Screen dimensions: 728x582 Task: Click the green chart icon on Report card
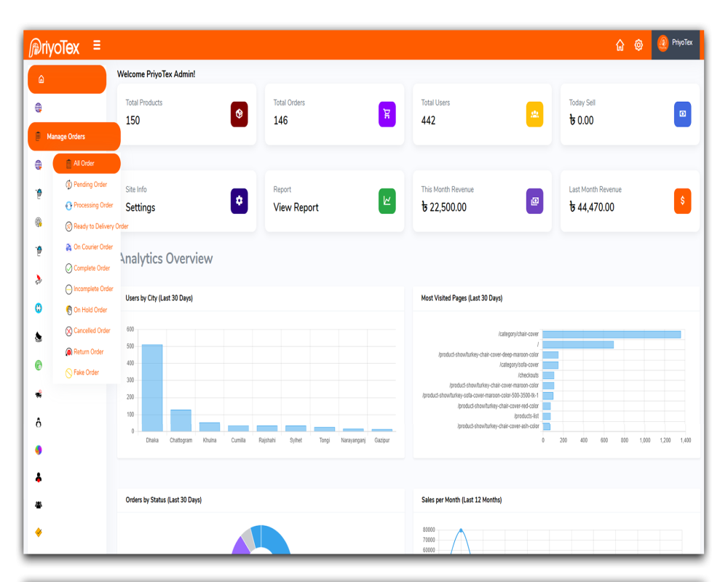(x=387, y=201)
